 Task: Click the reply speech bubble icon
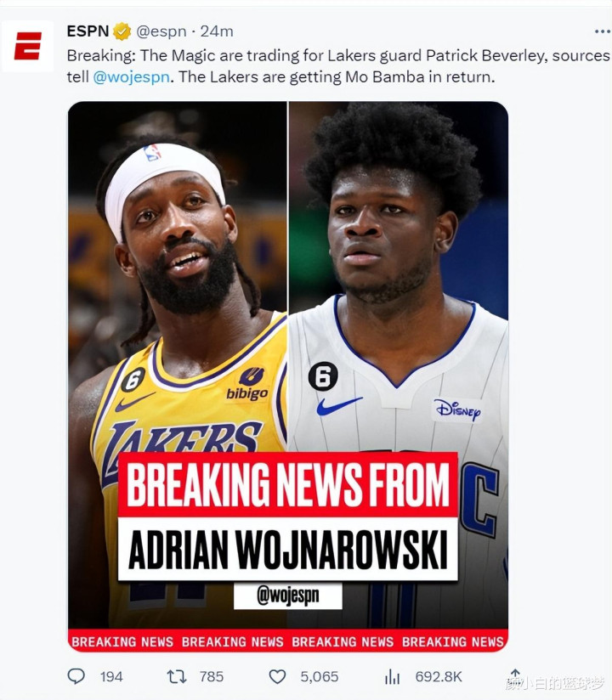76,676
